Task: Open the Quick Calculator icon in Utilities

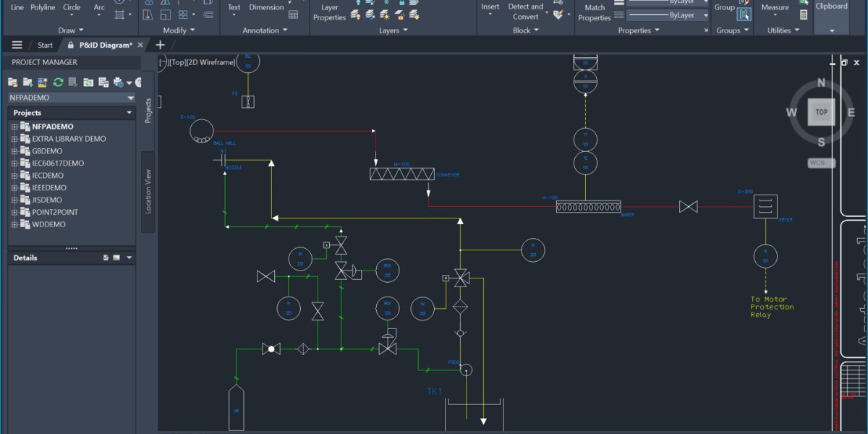Action: [804, 14]
